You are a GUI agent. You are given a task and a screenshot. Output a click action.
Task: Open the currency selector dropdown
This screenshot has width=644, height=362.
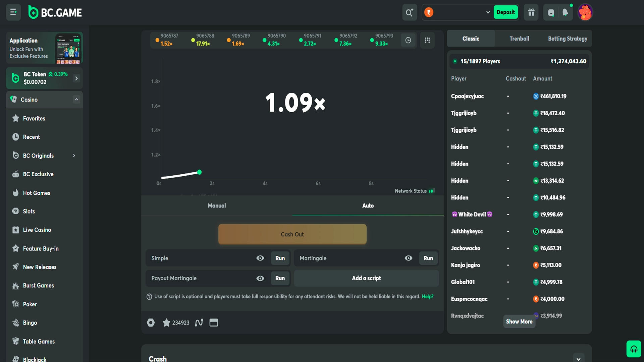pos(488,12)
